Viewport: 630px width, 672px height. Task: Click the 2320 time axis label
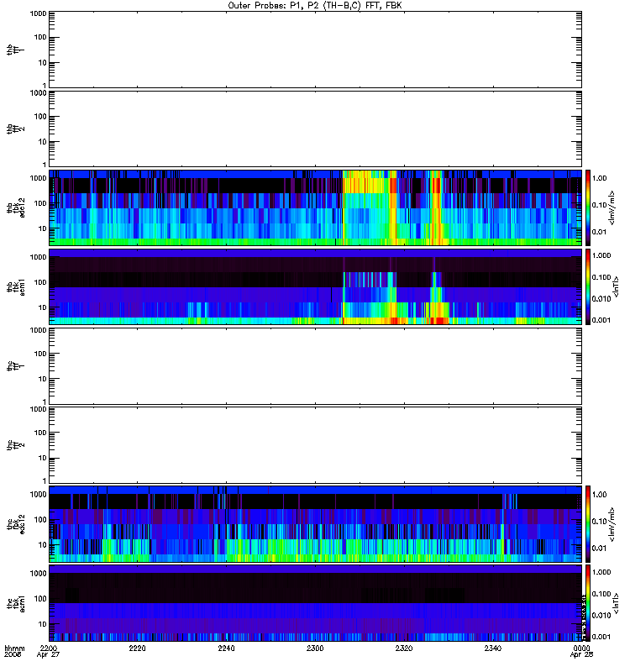tap(404, 648)
